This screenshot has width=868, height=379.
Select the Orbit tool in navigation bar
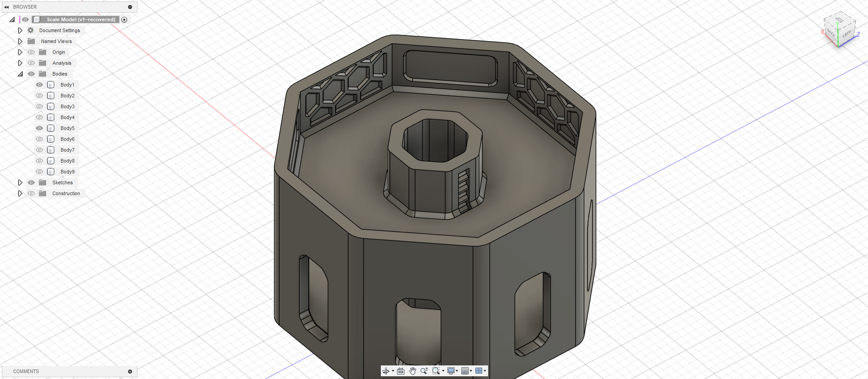pyautogui.click(x=386, y=371)
